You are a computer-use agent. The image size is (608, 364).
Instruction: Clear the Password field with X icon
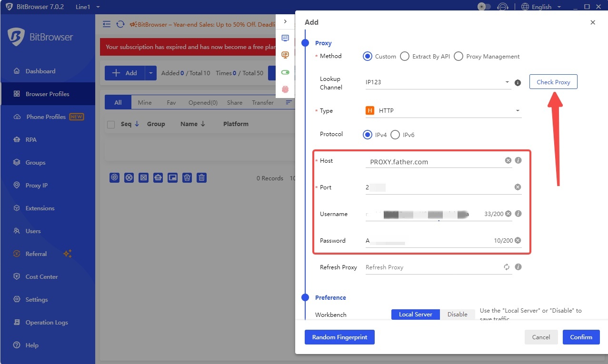click(x=518, y=240)
